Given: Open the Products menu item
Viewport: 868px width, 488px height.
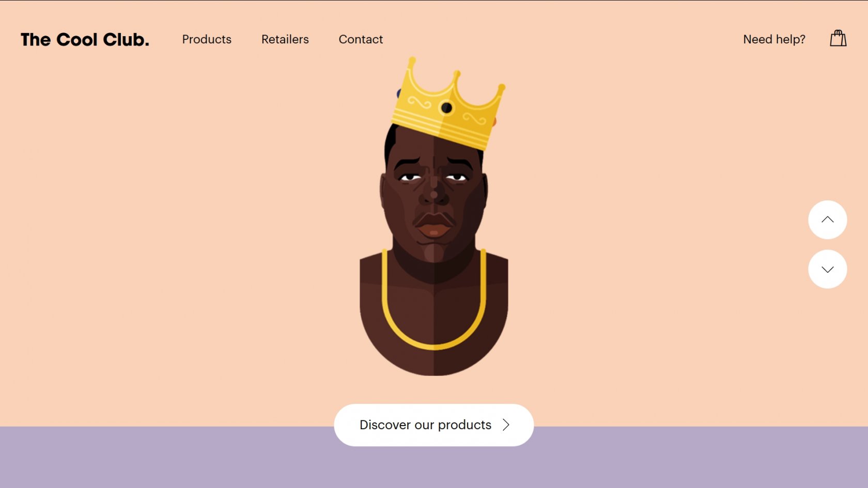Looking at the screenshot, I should pyautogui.click(x=207, y=39).
